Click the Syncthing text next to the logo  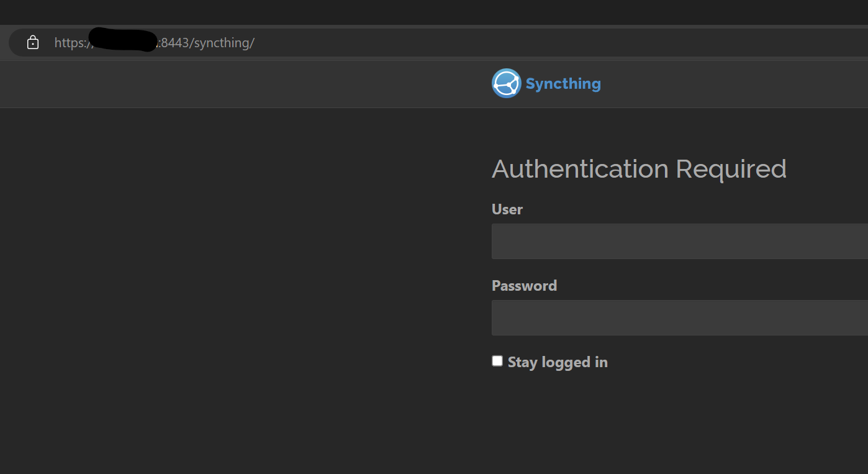tap(563, 83)
